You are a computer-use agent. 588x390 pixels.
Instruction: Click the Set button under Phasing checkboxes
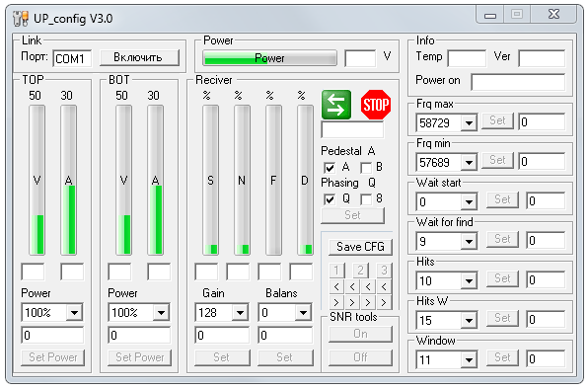(352, 215)
